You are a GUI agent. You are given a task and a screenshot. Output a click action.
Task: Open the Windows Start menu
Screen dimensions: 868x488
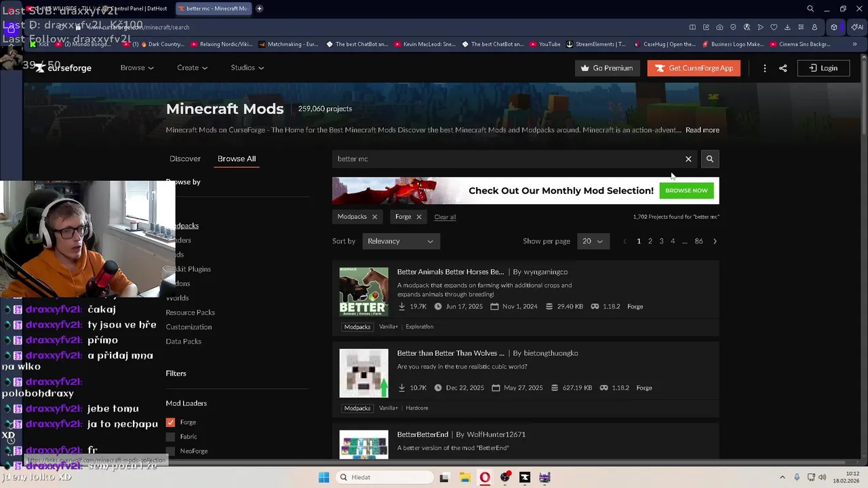(324, 477)
